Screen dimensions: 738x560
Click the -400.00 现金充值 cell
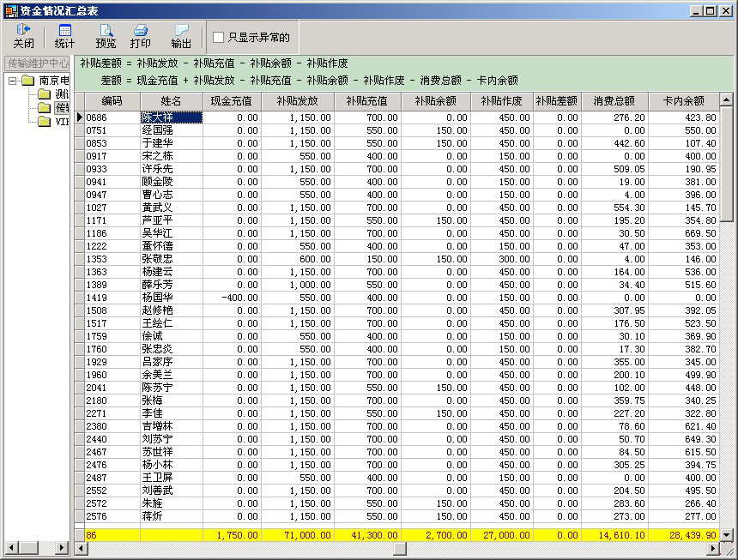click(232, 298)
